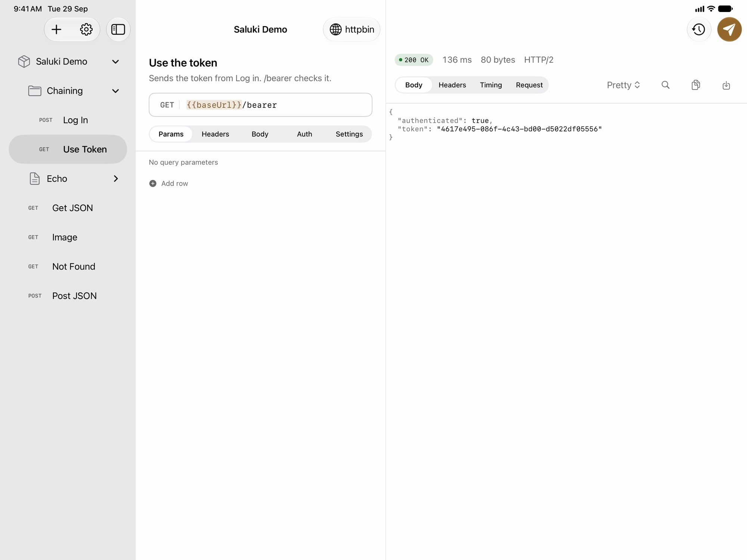
Task: Click the Use the token request title
Action: (x=183, y=63)
